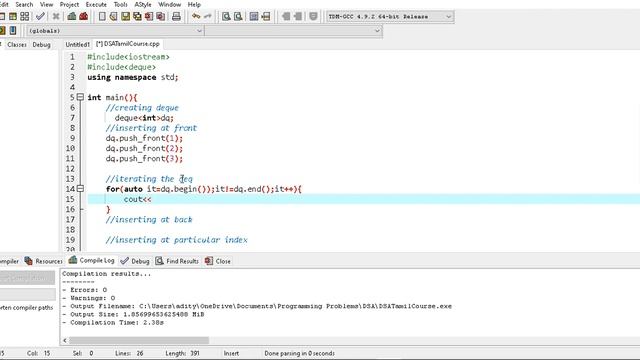Click the compile log scroll-left arrow
This screenshot has height=360, width=640.
(x=65, y=340)
